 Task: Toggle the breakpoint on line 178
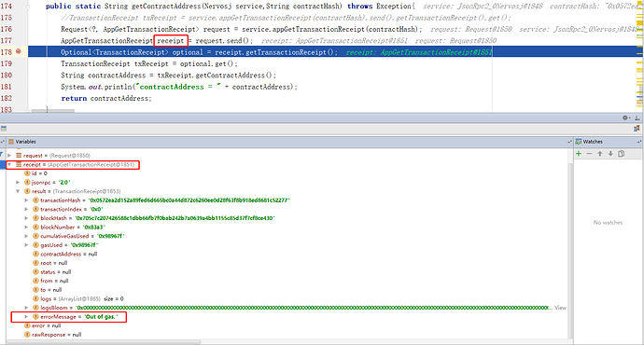[18, 51]
